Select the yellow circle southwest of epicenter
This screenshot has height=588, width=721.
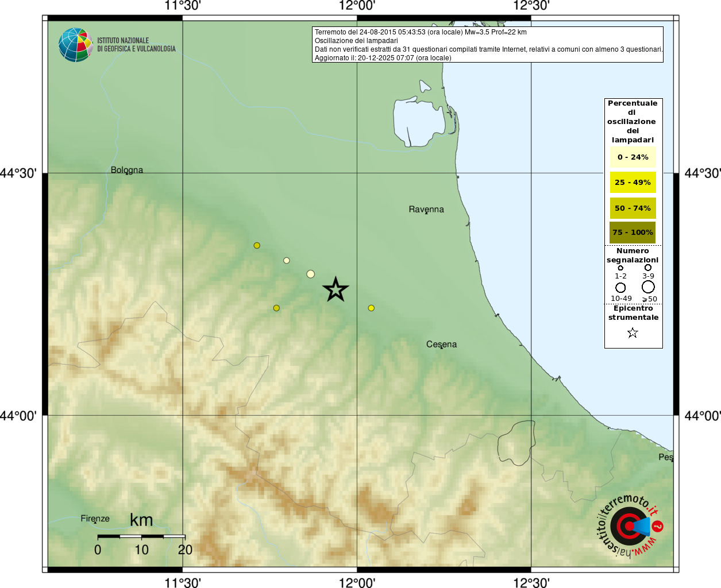click(276, 308)
